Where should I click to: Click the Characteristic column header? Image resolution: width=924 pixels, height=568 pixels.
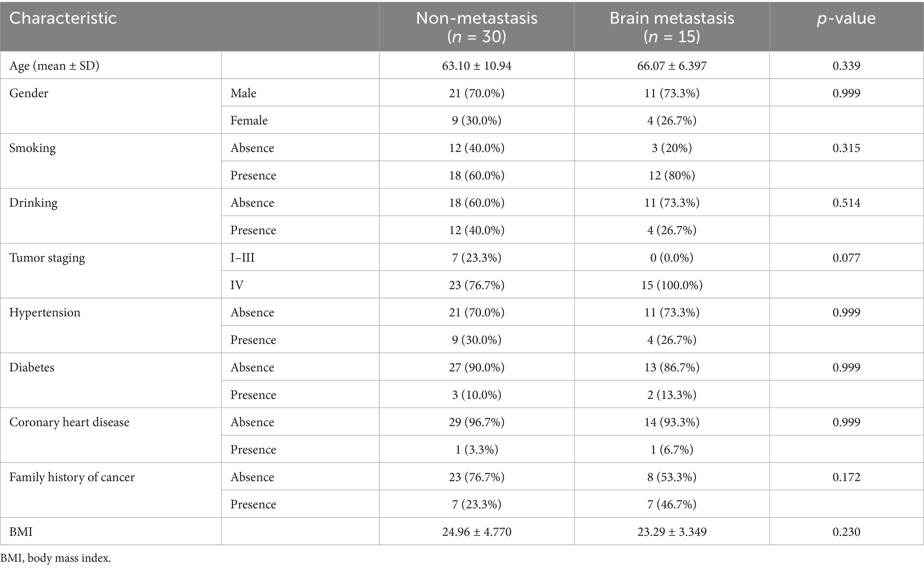pos(63,18)
